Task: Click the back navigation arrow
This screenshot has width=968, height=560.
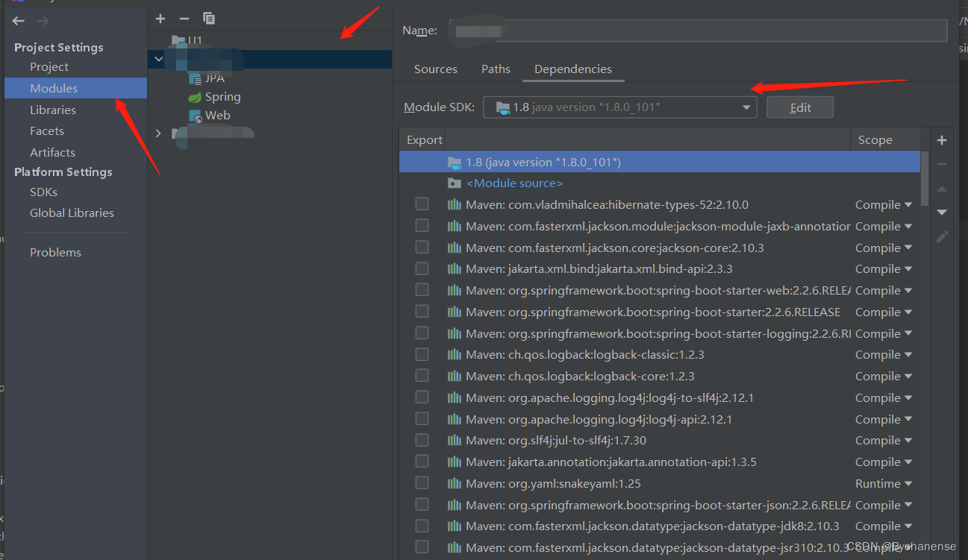Action: tap(17, 20)
